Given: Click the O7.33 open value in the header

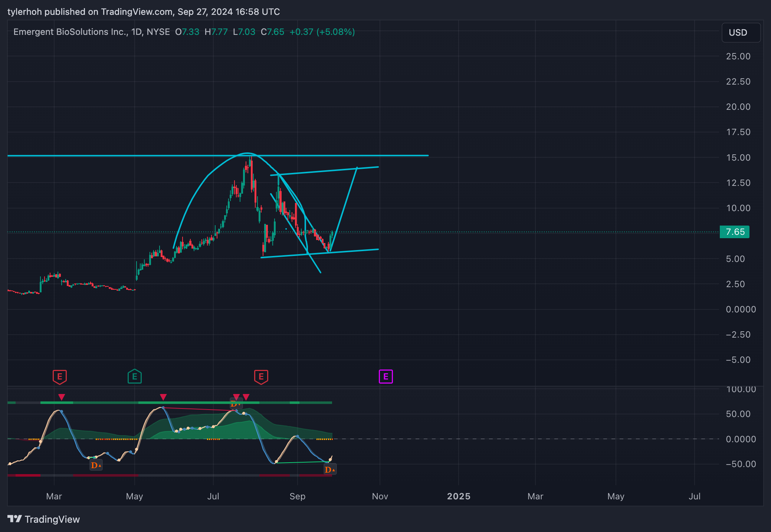Looking at the screenshot, I should point(187,32).
